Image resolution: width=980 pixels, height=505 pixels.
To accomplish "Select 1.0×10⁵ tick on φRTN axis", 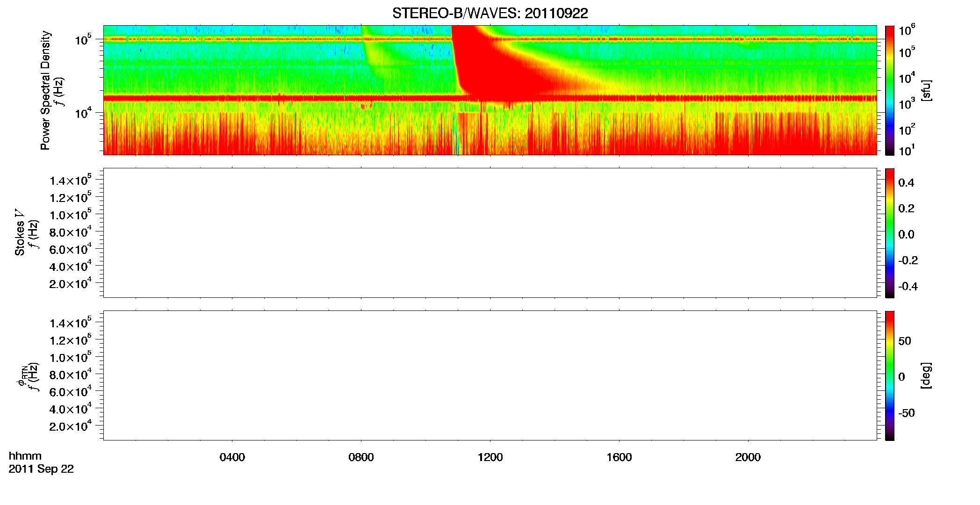I will [71, 357].
